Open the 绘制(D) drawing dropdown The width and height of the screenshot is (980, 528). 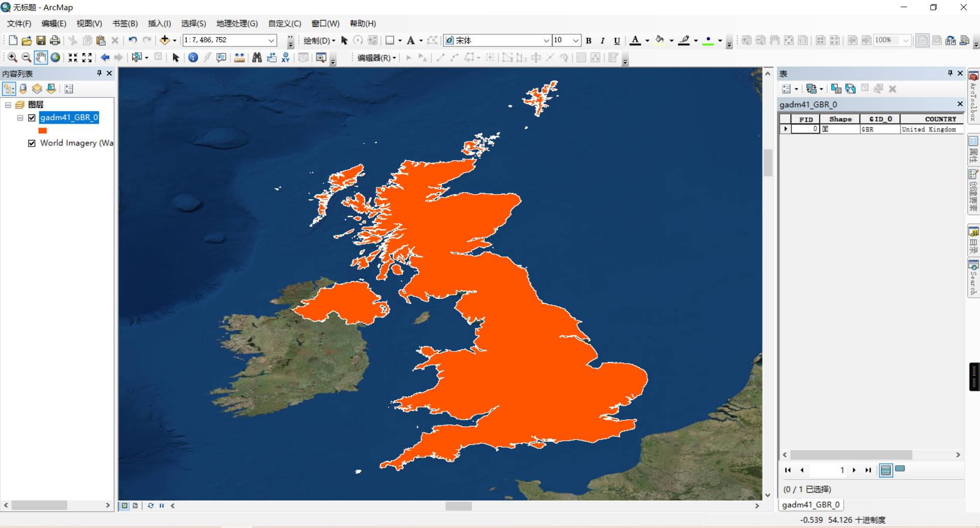tap(319, 40)
